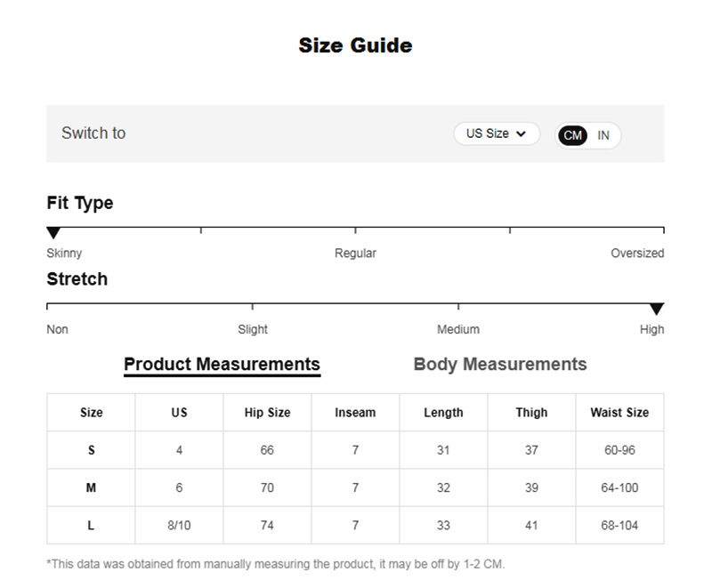712x588 pixels.
Task: Select the size S row cell
Action: pos(91,450)
